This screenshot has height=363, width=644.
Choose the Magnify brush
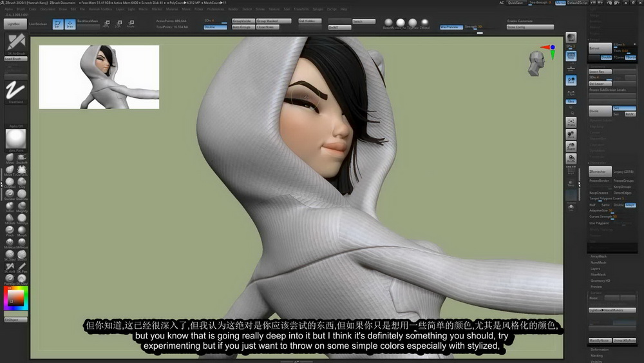22,206
